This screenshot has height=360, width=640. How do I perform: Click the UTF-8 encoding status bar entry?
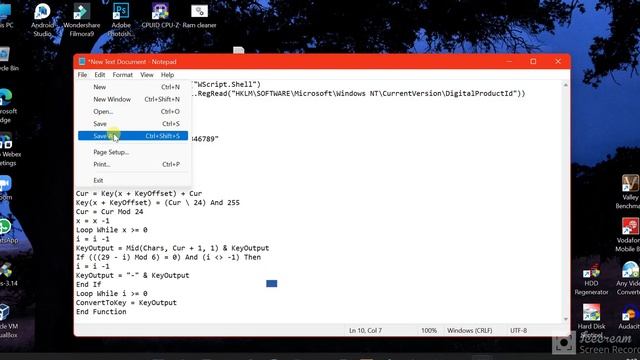pos(519,331)
